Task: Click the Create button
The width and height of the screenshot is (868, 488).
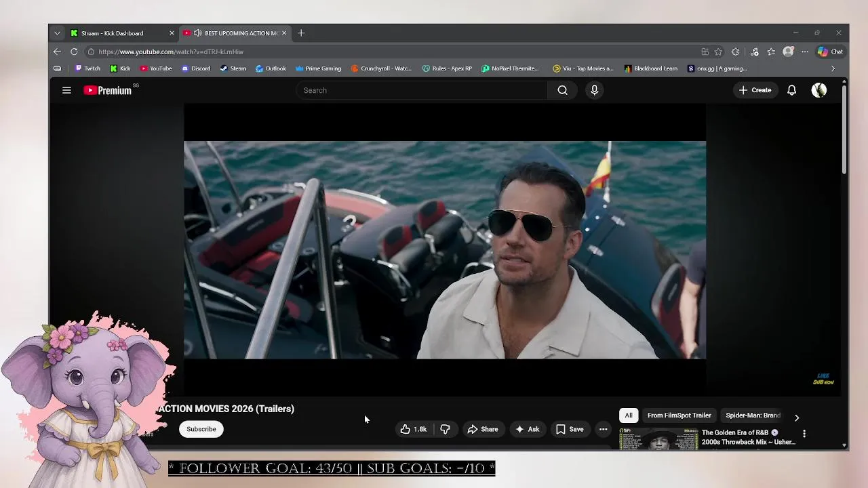Action: [755, 90]
